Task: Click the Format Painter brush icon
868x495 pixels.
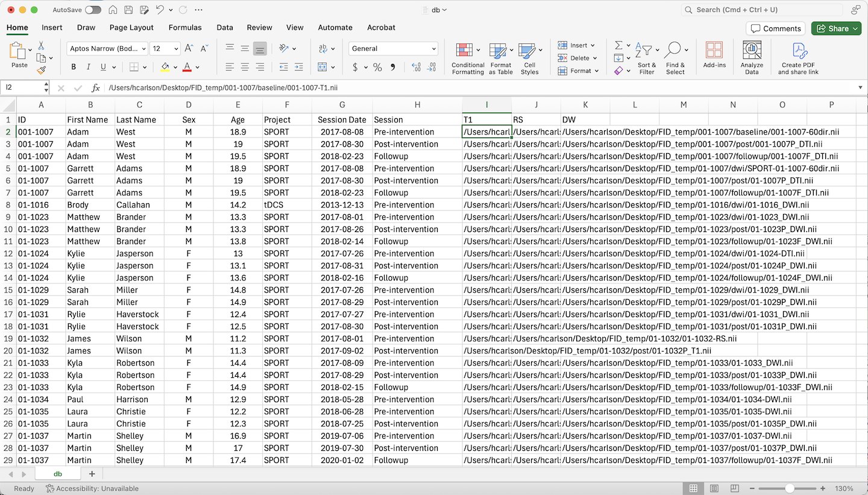Action: [x=41, y=70]
